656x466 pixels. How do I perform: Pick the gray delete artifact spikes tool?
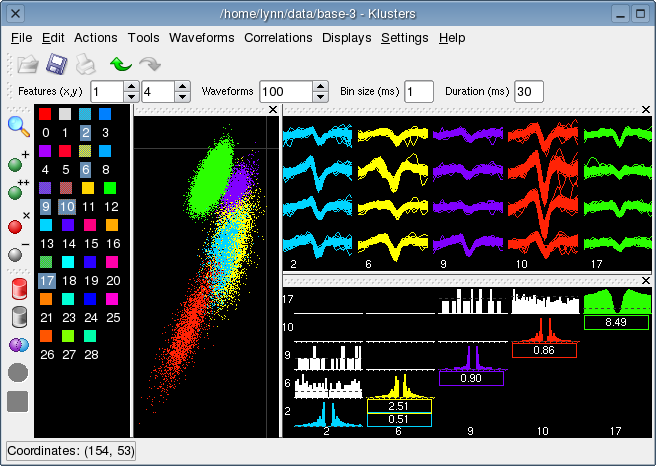coord(17,254)
